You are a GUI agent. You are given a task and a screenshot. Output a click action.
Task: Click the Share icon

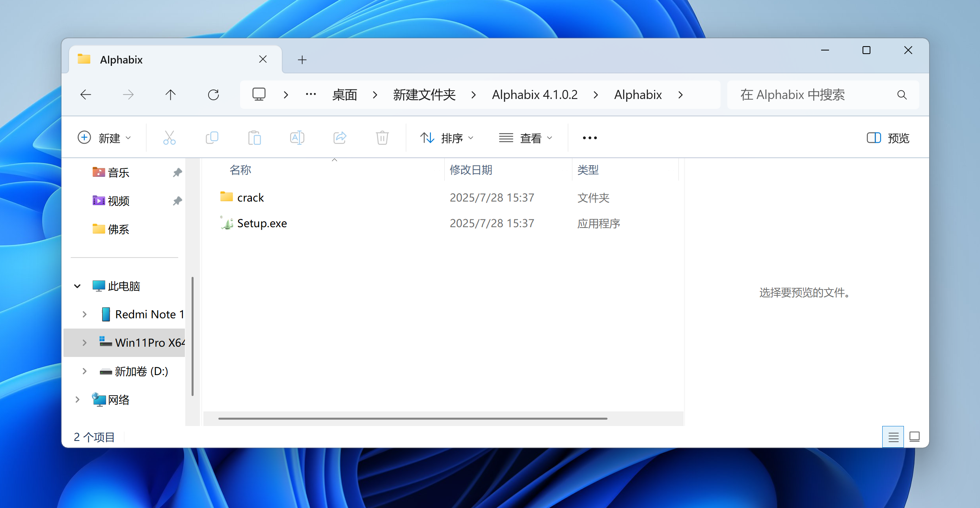(x=339, y=138)
